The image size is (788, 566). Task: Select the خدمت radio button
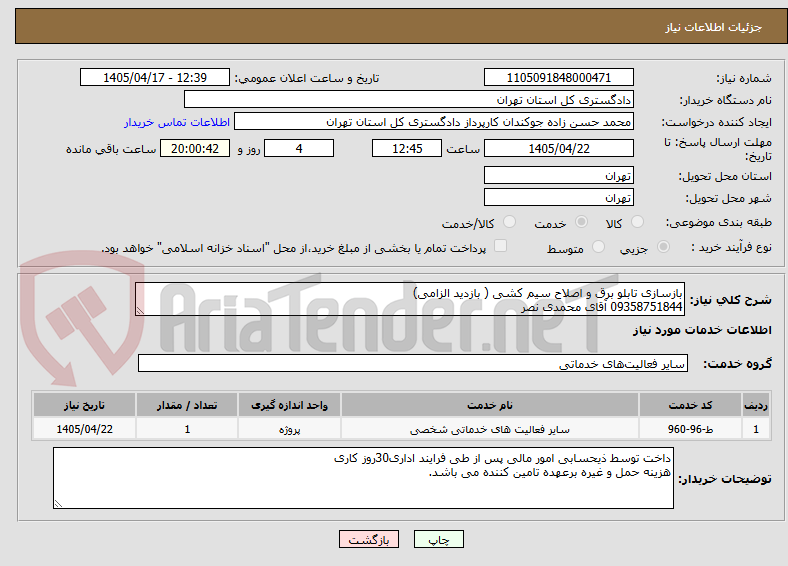581,222
